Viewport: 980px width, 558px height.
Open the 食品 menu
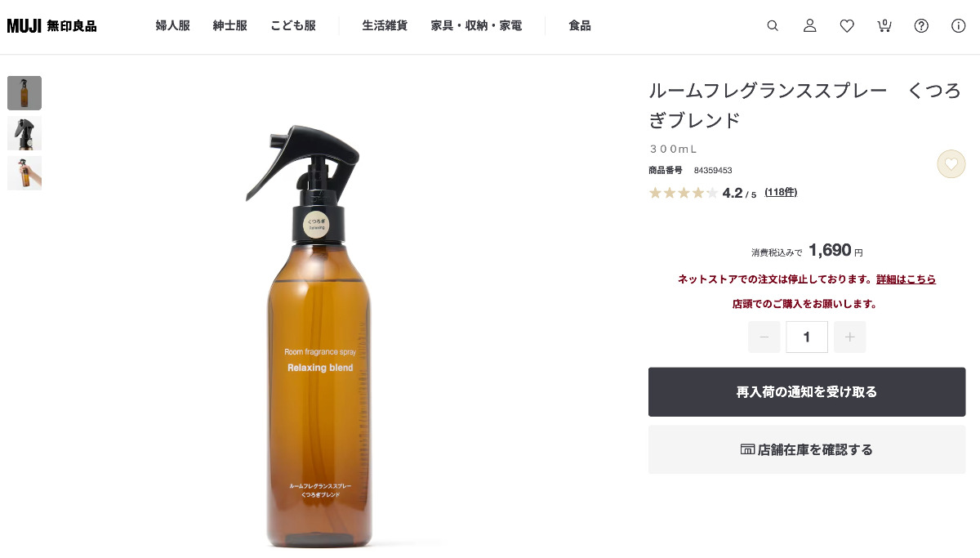click(580, 25)
